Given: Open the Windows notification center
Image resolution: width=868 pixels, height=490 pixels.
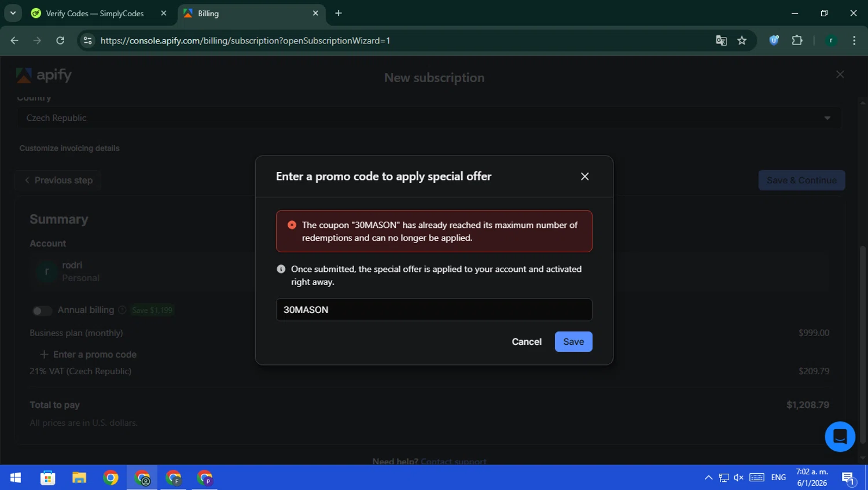Looking at the screenshot, I should coord(848,478).
